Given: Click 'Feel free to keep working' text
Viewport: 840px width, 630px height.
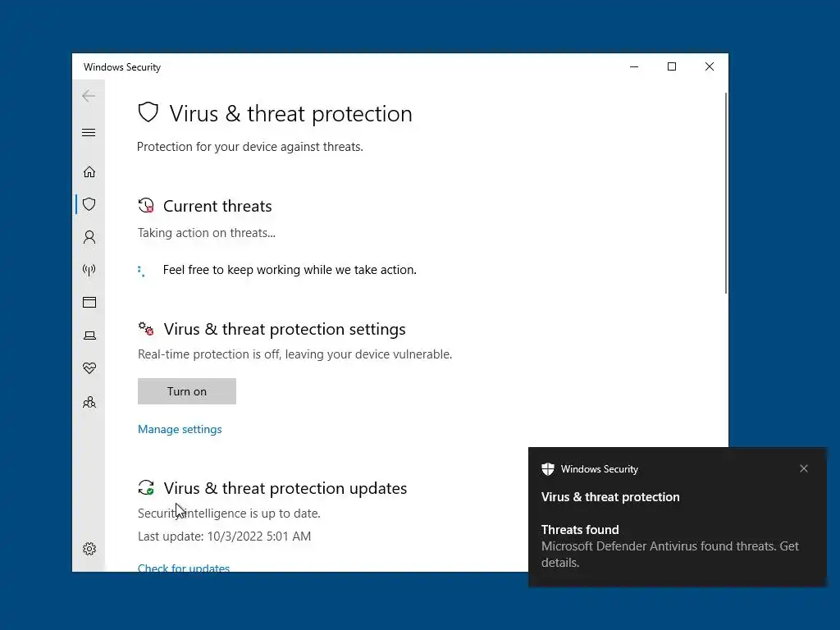Looking at the screenshot, I should click(290, 269).
